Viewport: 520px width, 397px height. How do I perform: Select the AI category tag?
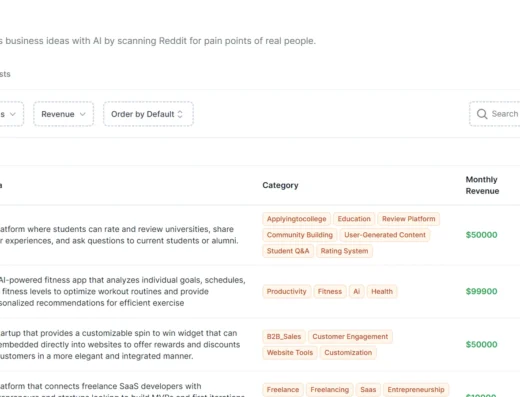tap(356, 292)
